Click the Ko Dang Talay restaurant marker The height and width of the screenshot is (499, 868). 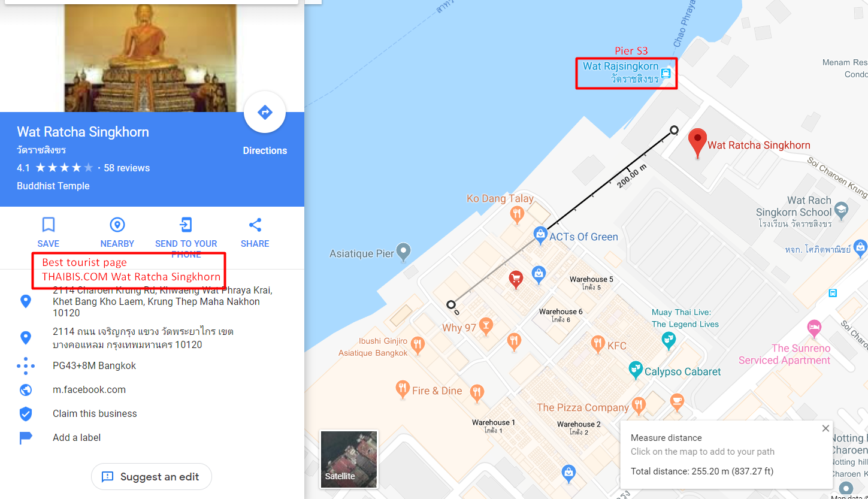517,214
